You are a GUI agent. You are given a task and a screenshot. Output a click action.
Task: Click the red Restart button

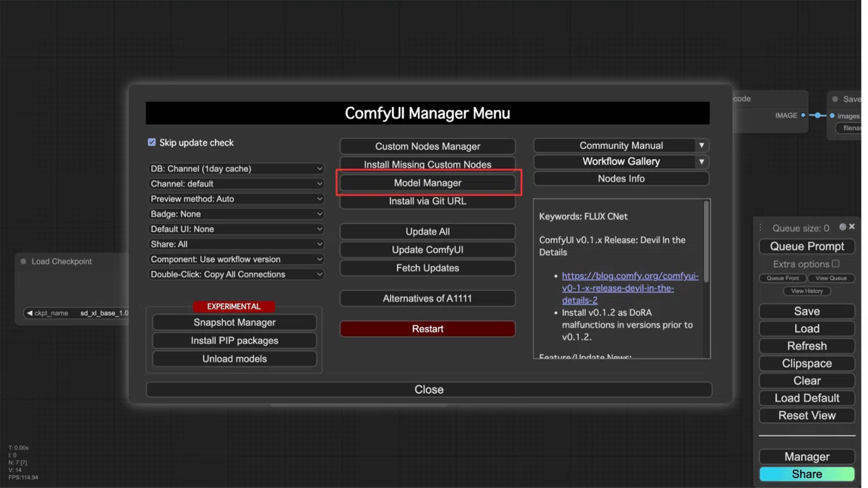pos(427,328)
